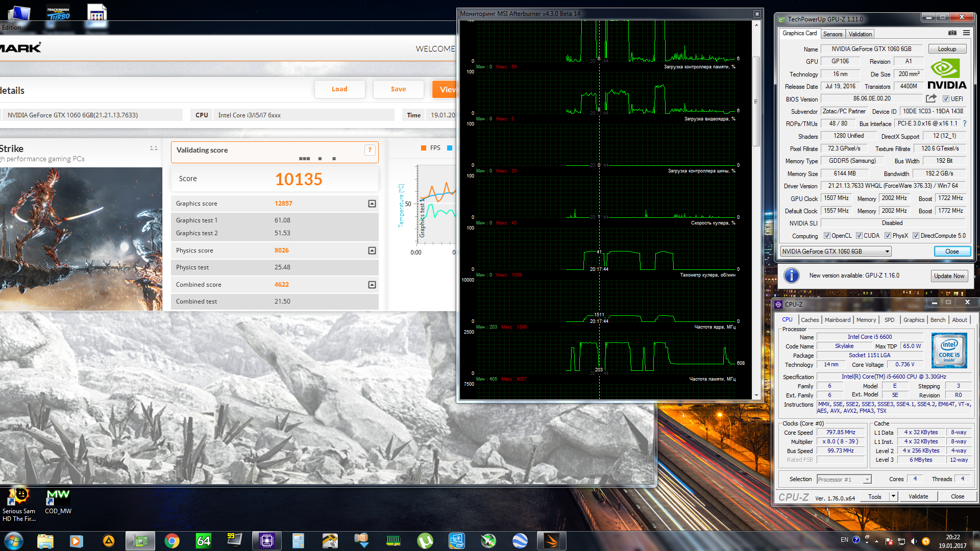Take a GPU-Z screenshot with camera icon
Viewport: 980px width, 551px height.
point(952,33)
